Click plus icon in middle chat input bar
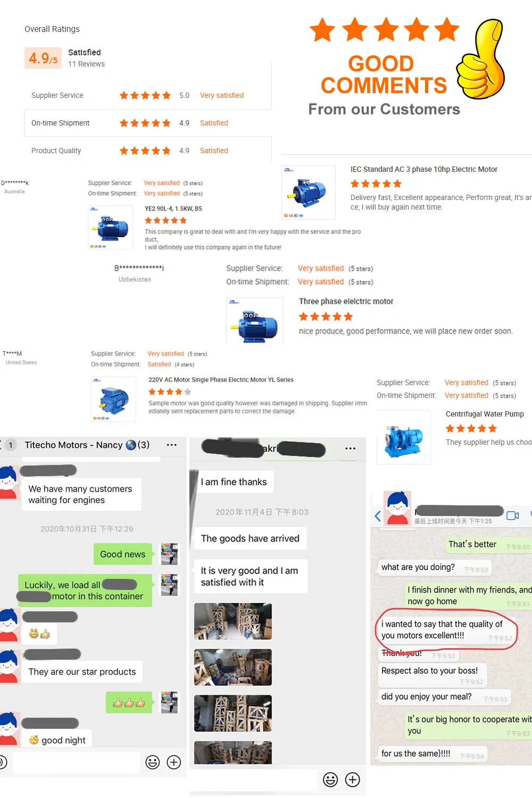Image resolution: width=532 pixels, height=798 pixels. coord(353,780)
